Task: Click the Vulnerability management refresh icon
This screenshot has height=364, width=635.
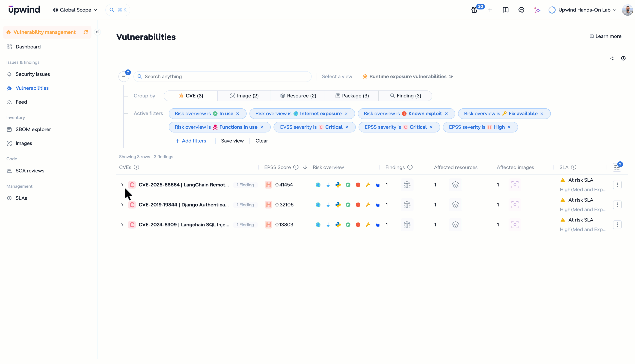Action: (86, 32)
